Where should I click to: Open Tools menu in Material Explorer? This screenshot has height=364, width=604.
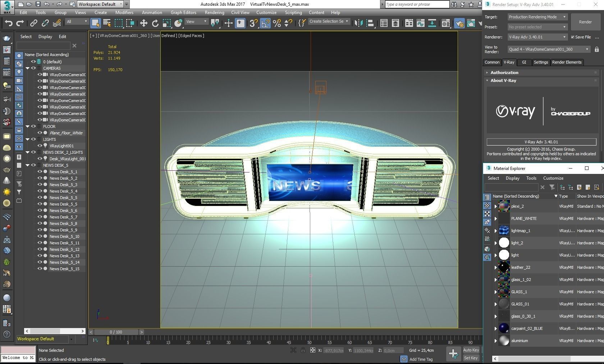(531, 178)
